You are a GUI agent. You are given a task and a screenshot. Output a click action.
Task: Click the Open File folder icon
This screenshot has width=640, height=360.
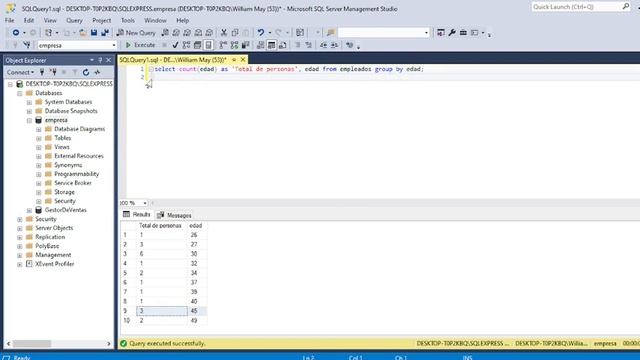point(83,33)
